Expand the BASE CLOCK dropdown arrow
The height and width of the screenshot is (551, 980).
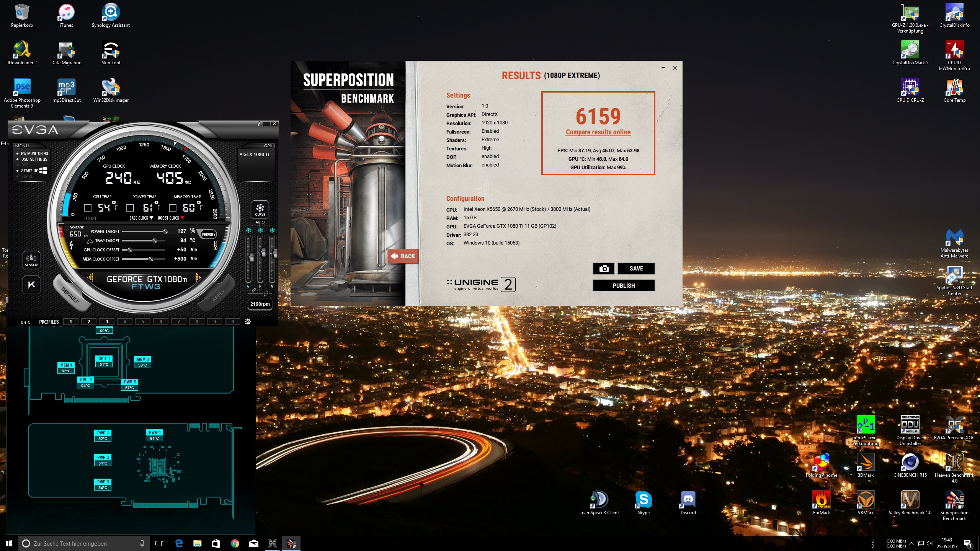click(x=151, y=218)
